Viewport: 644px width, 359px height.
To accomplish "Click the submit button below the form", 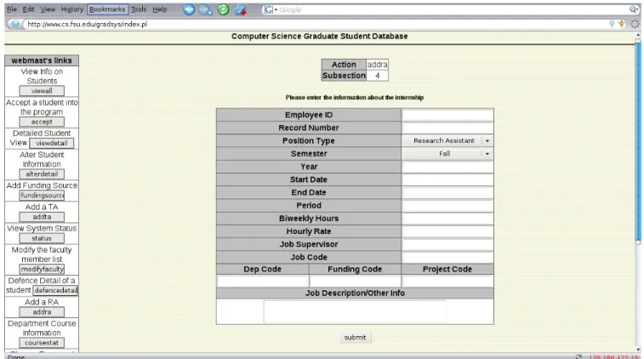I will tap(355, 337).
